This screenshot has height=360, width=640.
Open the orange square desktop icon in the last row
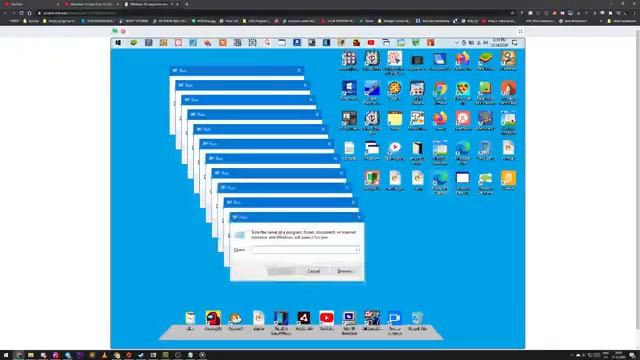[509, 178]
